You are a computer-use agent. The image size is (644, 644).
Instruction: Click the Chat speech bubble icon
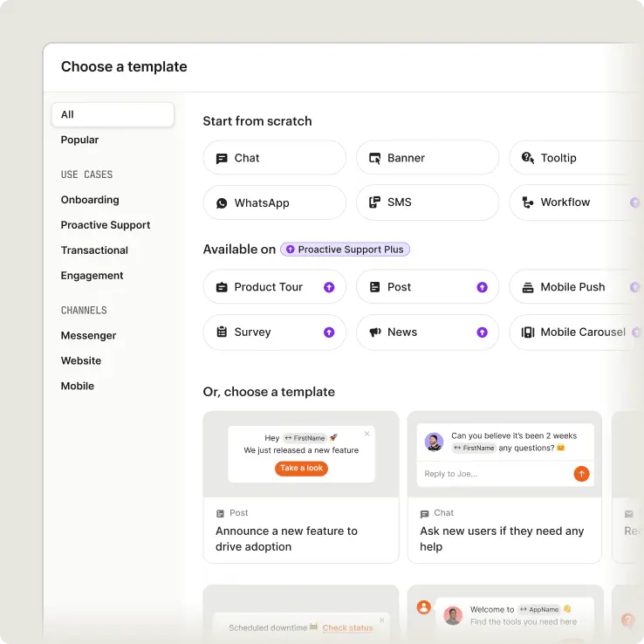(222, 158)
